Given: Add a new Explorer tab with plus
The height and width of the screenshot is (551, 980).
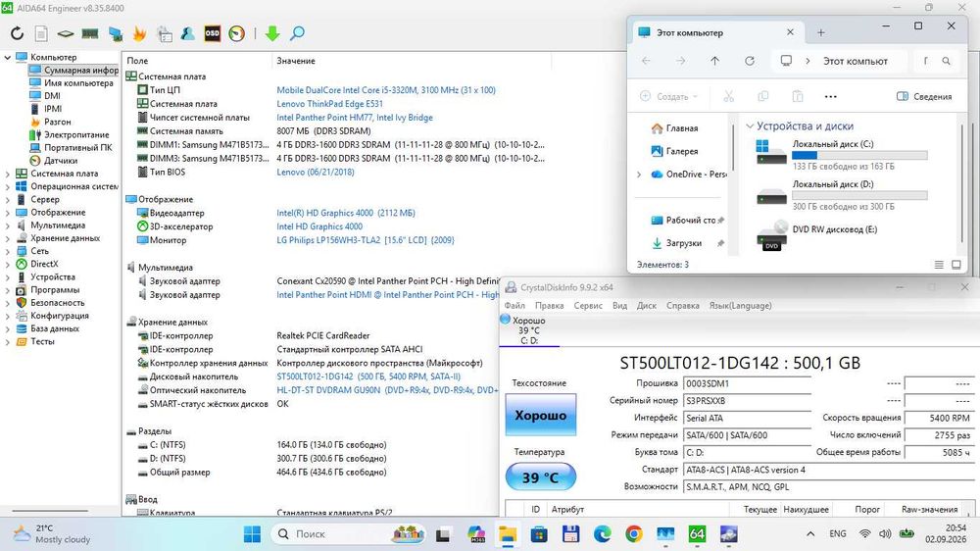Looking at the screenshot, I should click(821, 32).
